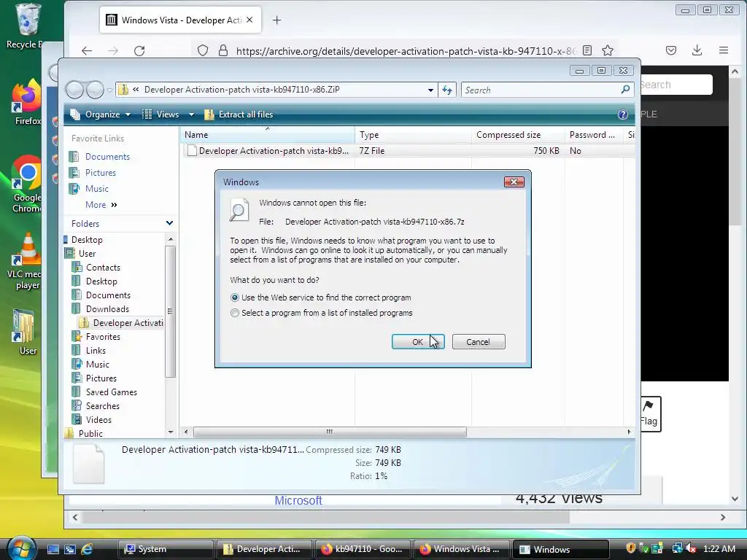Close the Windows Vista Firefox tab

(249, 20)
